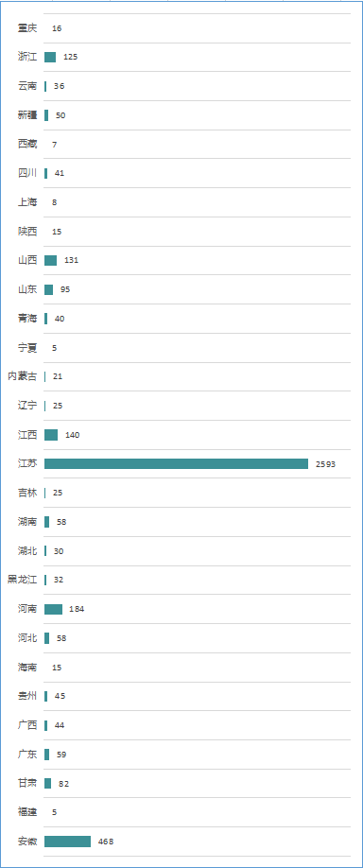The image size is (363, 868).
Task: Click the 重庆 axis label
Action: [27, 28]
